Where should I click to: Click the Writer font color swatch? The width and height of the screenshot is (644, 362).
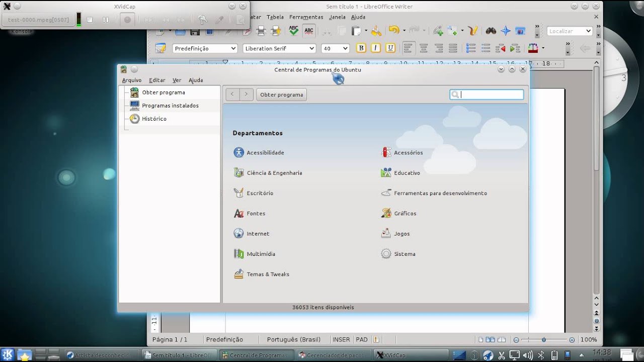coord(533,48)
